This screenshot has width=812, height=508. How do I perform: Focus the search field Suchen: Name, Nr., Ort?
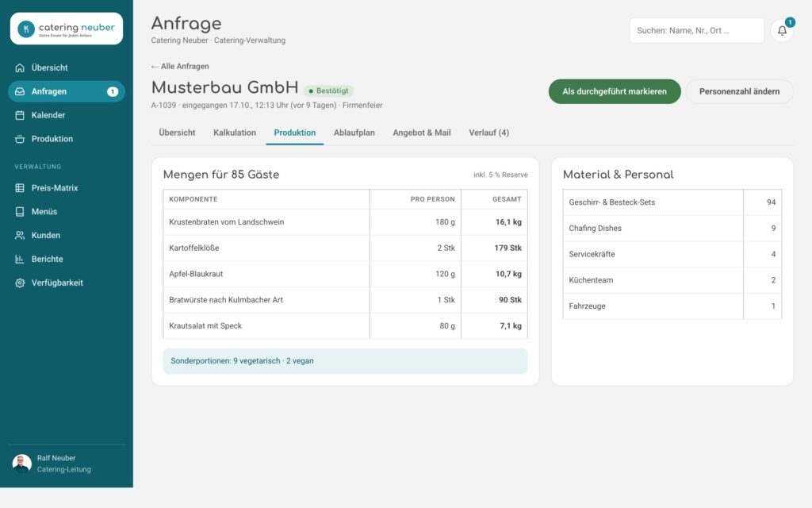tap(696, 31)
